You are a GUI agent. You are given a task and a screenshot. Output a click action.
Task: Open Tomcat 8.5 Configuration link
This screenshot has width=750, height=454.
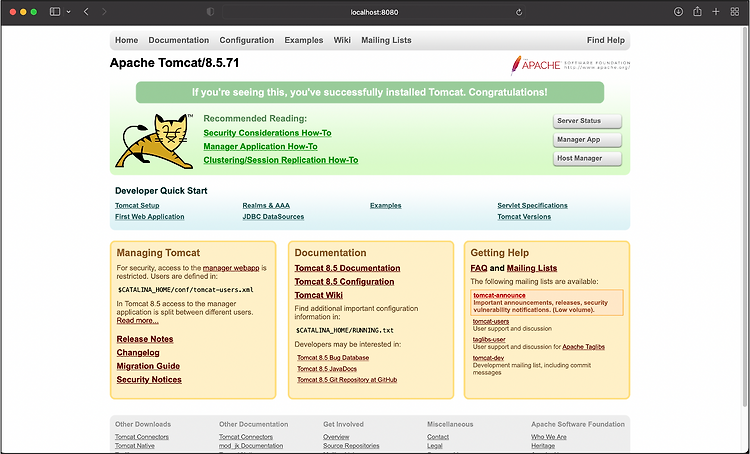pos(344,282)
